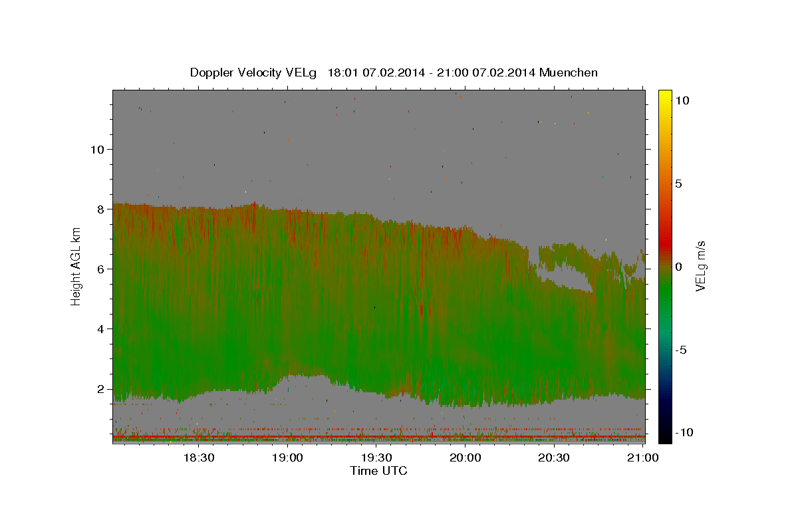The image size is (798, 532).
Task: Click the 19:00 time axis tick label
Action: 287,458
